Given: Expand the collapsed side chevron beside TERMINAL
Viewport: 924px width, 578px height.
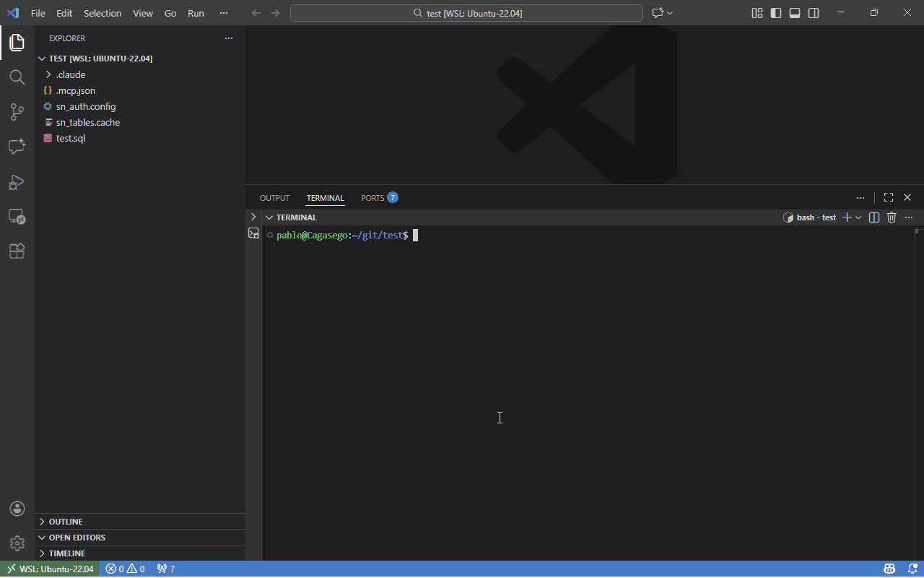Looking at the screenshot, I should point(253,217).
